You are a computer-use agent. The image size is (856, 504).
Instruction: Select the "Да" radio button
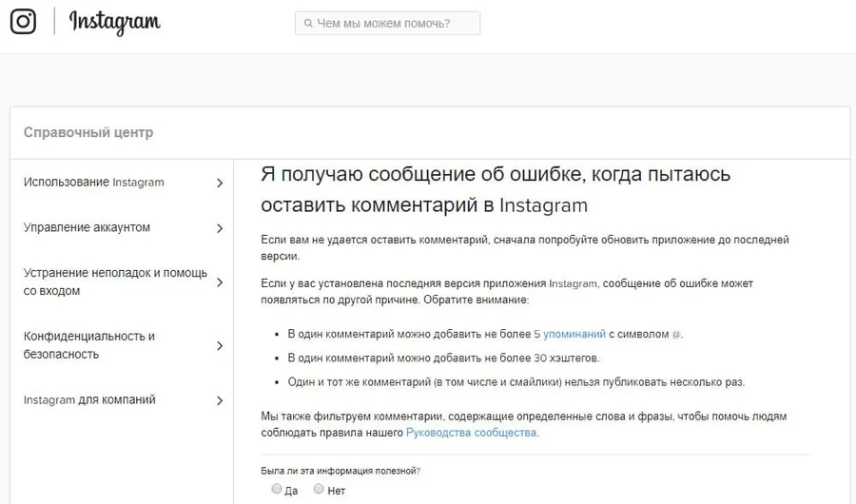tap(277, 490)
